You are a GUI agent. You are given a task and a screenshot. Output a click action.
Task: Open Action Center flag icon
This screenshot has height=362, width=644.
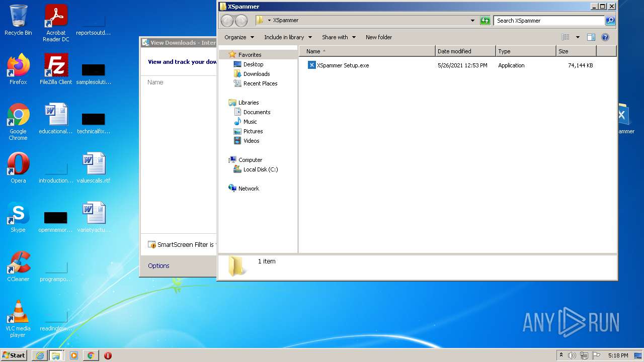tap(596, 355)
